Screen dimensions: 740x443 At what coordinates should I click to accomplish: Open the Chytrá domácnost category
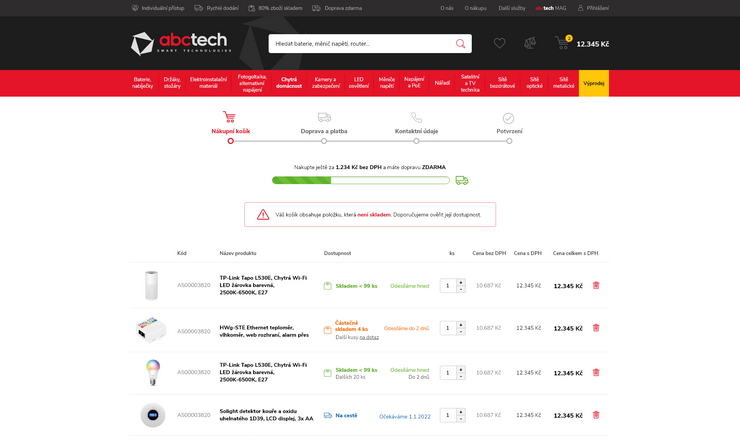pos(289,82)
